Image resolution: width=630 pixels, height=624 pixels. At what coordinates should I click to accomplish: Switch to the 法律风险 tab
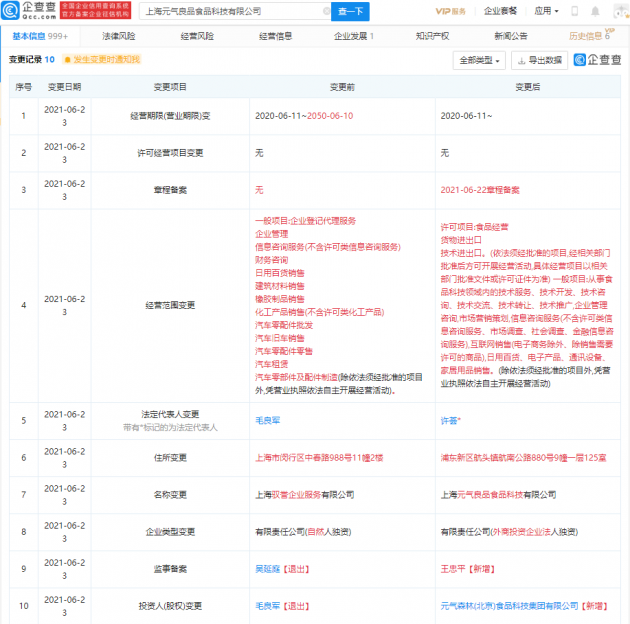click(119, 36)
